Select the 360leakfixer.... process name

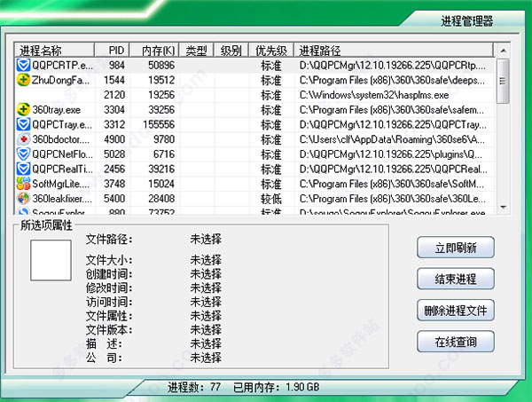click(62, 199)
